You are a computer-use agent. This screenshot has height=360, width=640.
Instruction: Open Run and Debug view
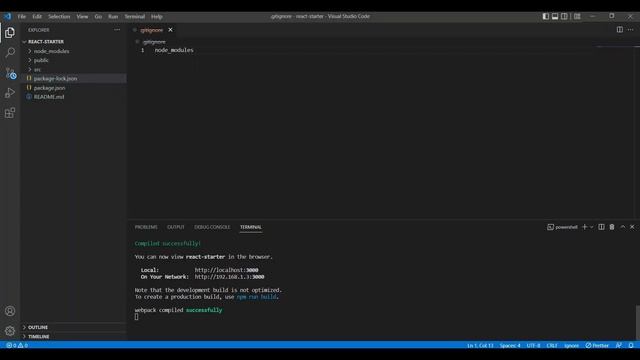[x=10, y=93]
